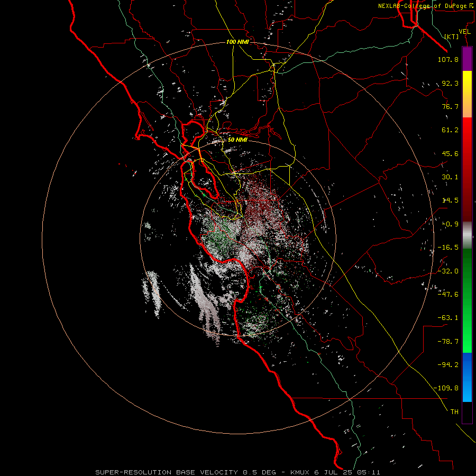Click the -32.0 value on the velocity scale
The height and width of the screenshot is (476, 476).
click(x=448, y=271)
